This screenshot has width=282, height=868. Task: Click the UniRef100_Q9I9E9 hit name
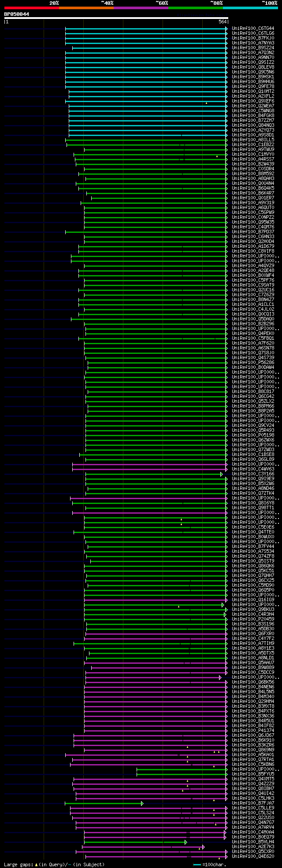click(x=253, y=479)
